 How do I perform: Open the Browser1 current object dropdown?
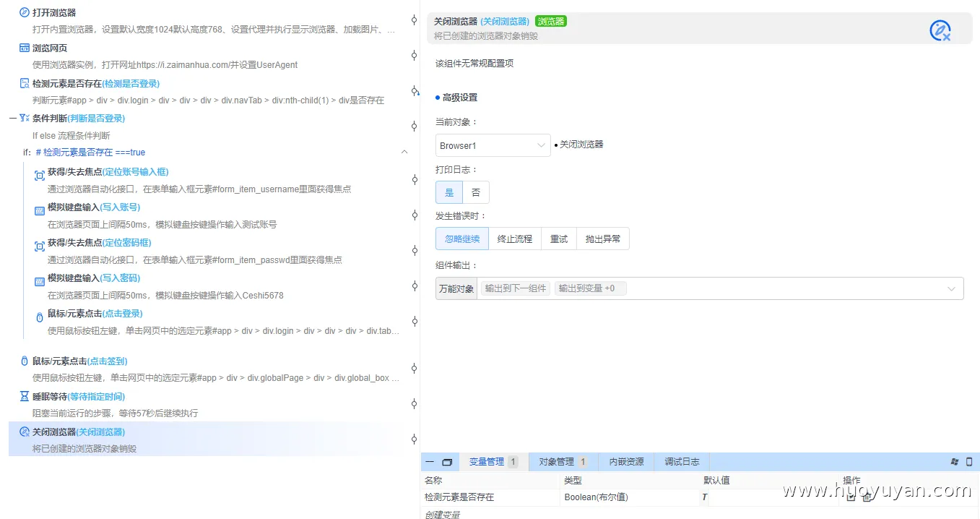[493, 145]
